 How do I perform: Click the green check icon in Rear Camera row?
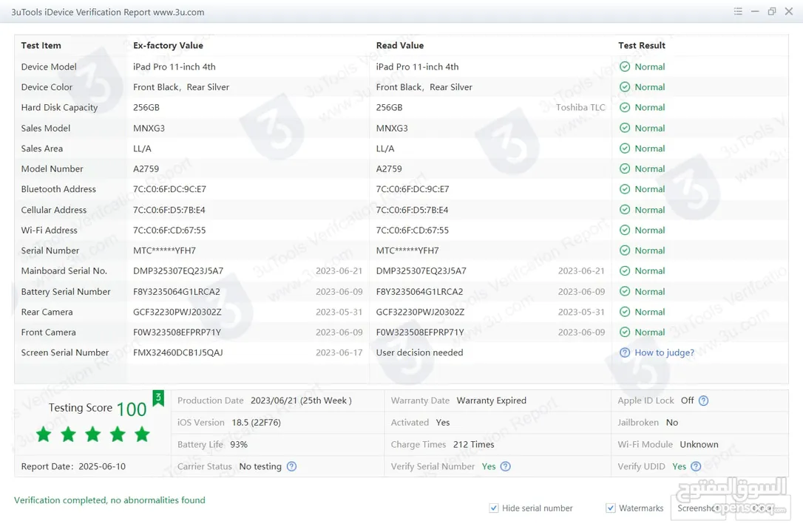pos(625,312)
